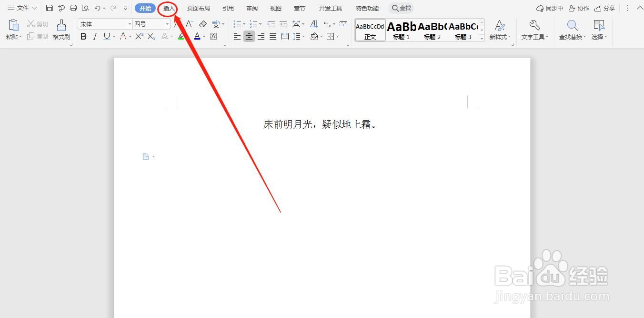The height and width of the screenshot is (318, 644).
Task: Click the decrease indent icon
Action: point(271,24)
